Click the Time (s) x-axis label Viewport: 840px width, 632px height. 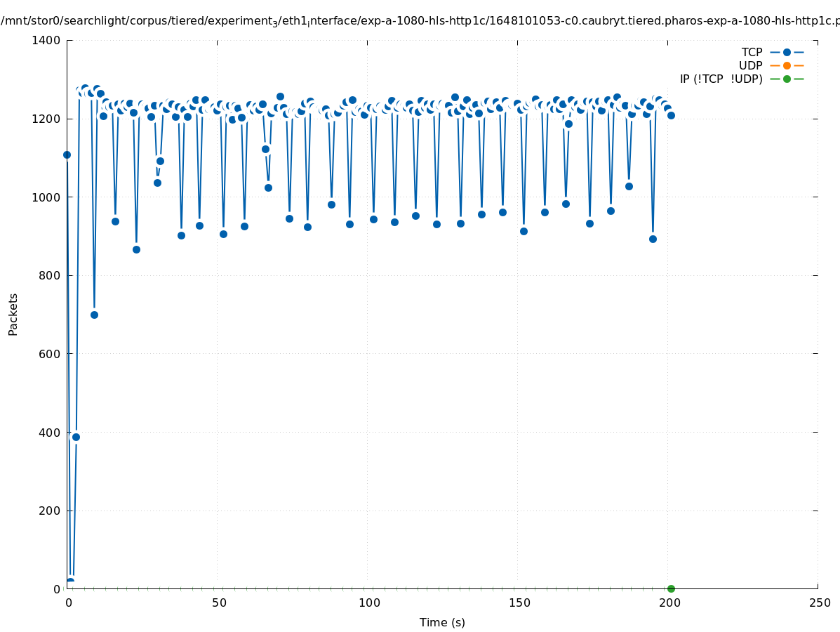click(442, 622)
